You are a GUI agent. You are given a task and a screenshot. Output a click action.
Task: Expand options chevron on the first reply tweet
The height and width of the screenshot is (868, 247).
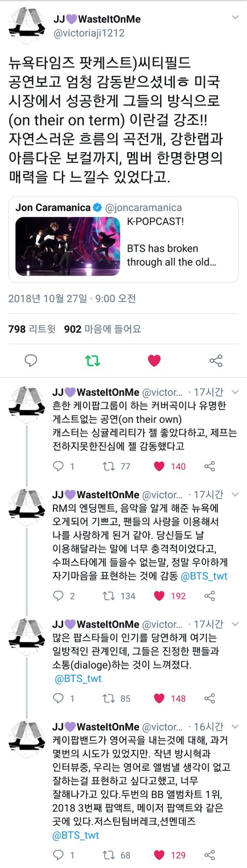coord(235,392)
